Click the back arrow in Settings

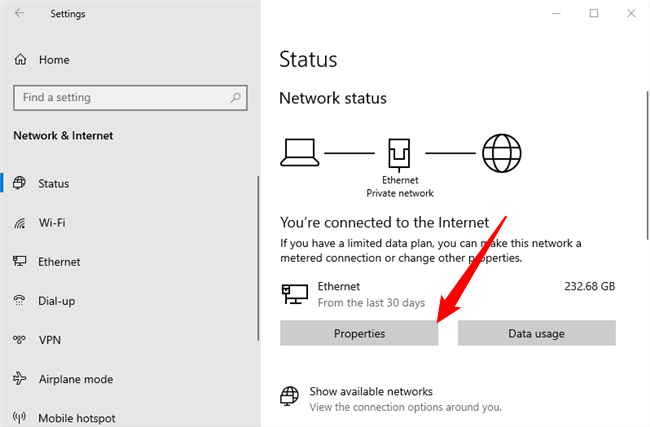21,14
